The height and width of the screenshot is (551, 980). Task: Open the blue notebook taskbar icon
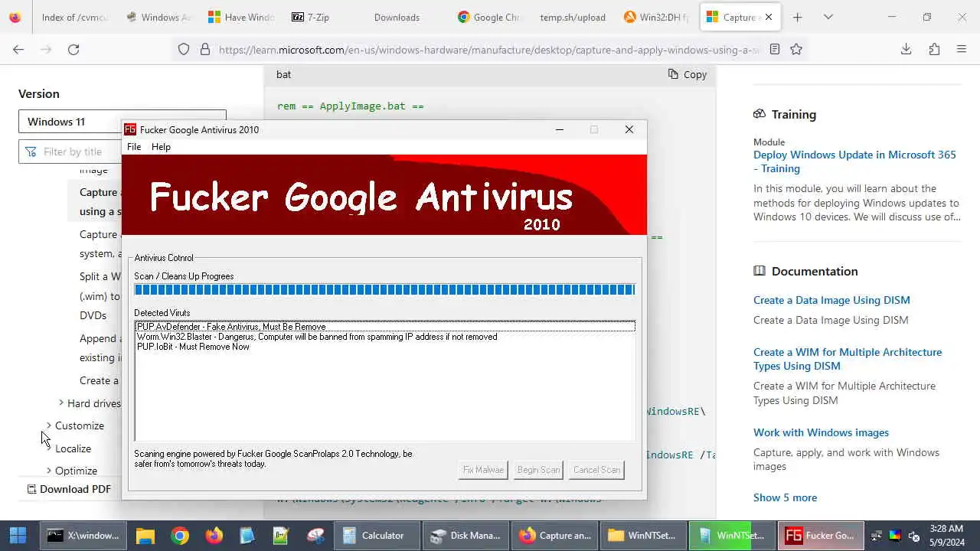(x=247, y=536)
